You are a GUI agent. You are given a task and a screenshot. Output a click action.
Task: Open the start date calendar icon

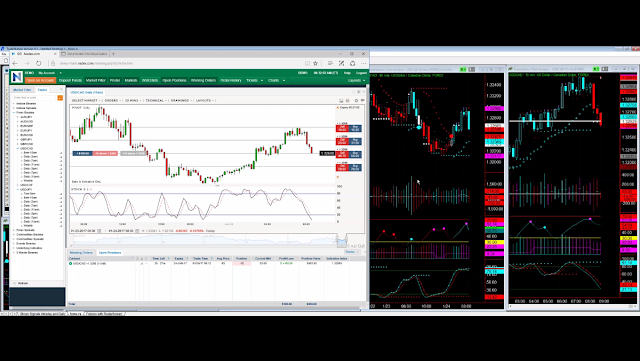point(99,231)
